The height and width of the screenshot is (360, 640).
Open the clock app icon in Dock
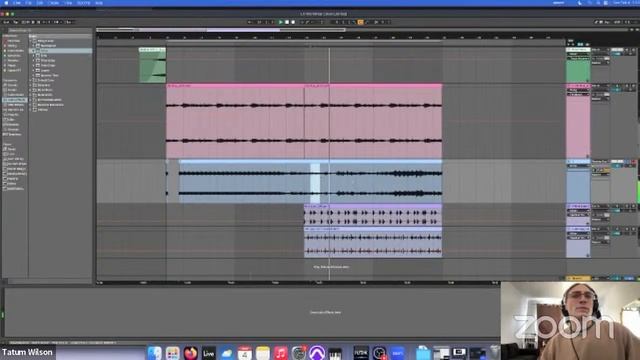(379, 353)
